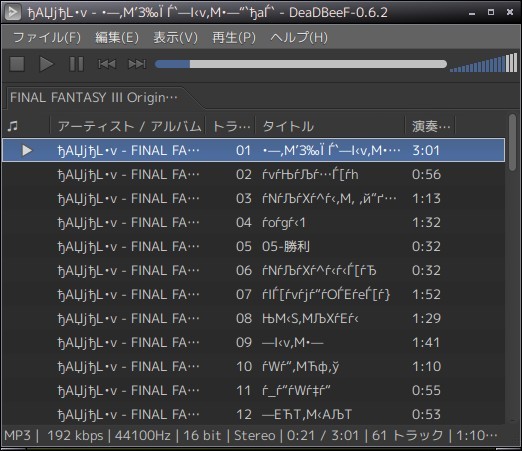Screen dimensions: 522x451
Task: Select track 04 with length 1:32
Action: coord(254,222)
